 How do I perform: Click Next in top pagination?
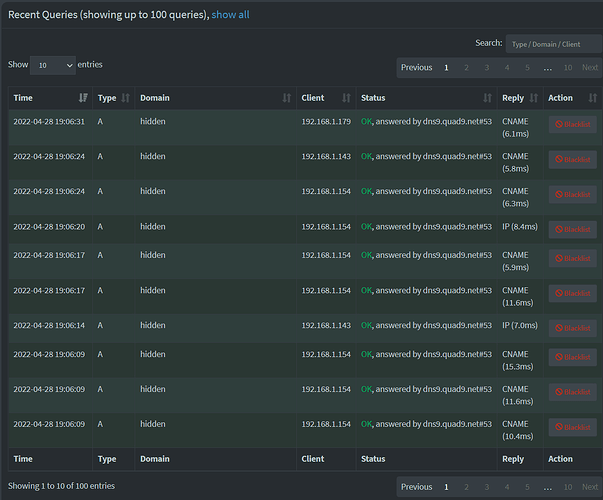(590, 68)
